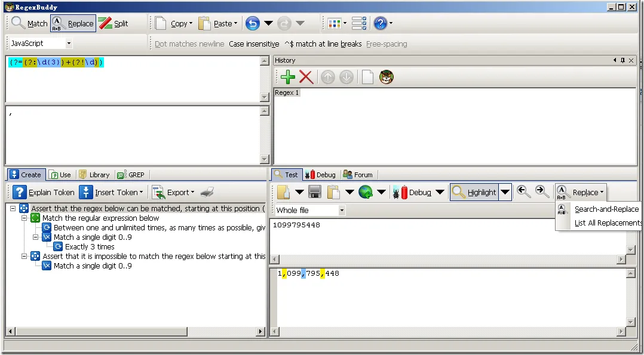Collapse the top Assert lookahead tree node
Viewport: 644px width, 355px height.
click(x=13, y=208)
